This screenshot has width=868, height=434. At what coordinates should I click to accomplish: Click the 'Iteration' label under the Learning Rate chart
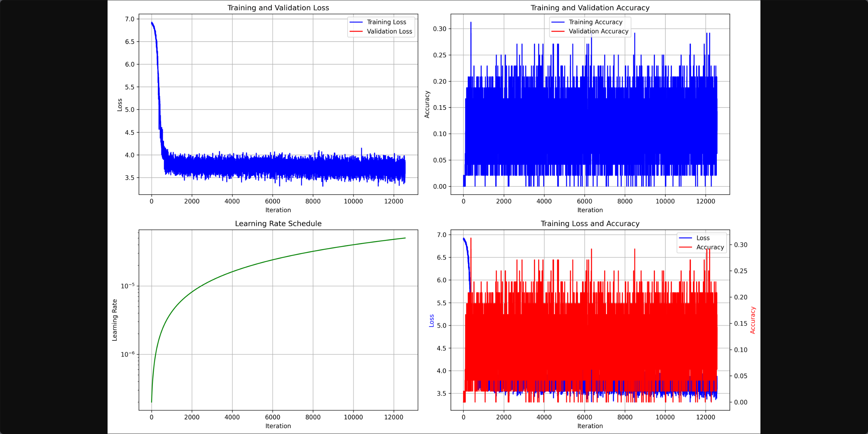(278, 426)
